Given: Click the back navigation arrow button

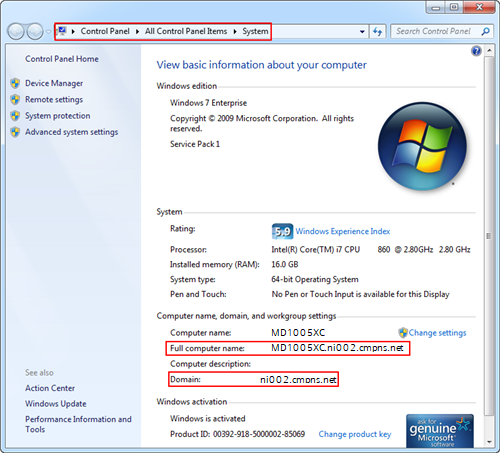Looking at the screenshot, I should point(16,32).
